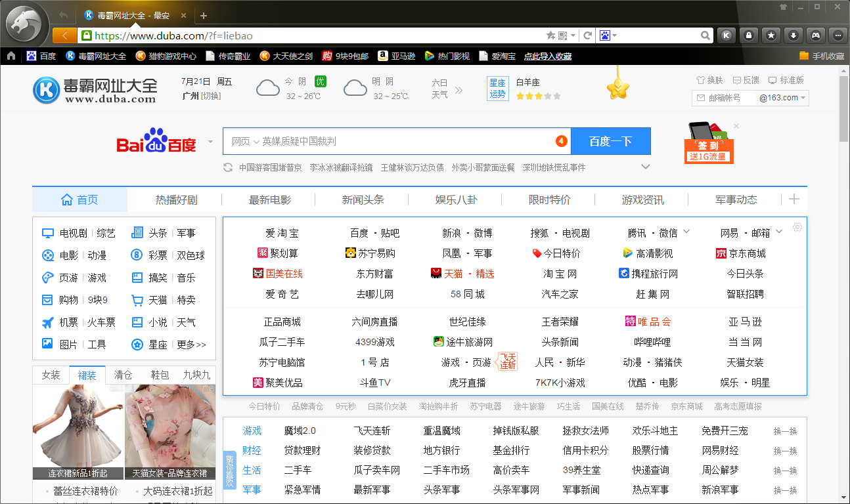Refresh the hot search suggestions below search box
850x504 pixels.
[228, 167]
